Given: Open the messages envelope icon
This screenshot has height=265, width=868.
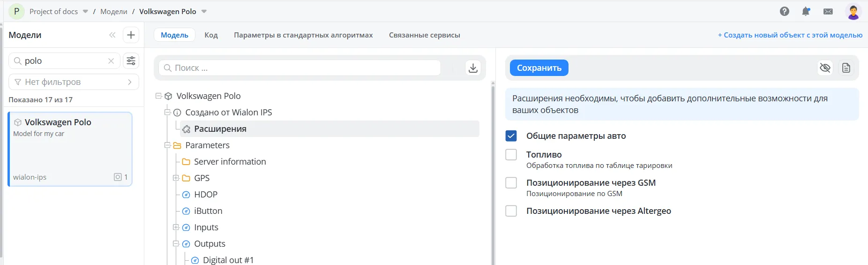Looking at the screenshot, I should (828, 12).
